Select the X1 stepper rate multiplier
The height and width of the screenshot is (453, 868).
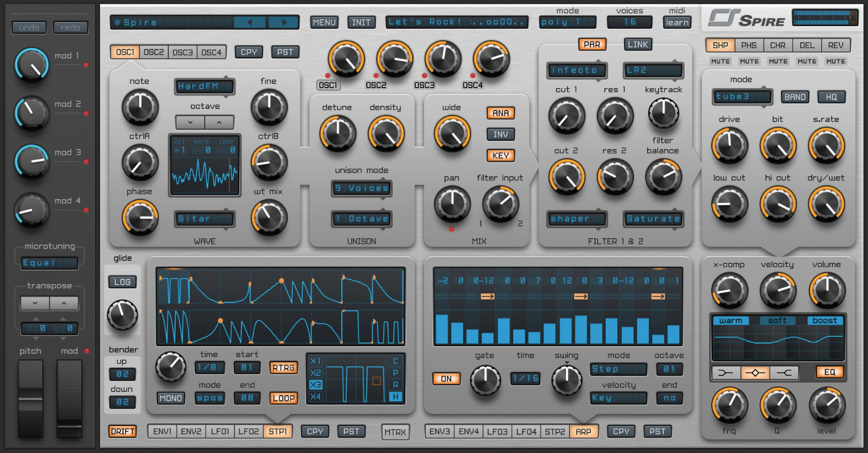(316, 361)
